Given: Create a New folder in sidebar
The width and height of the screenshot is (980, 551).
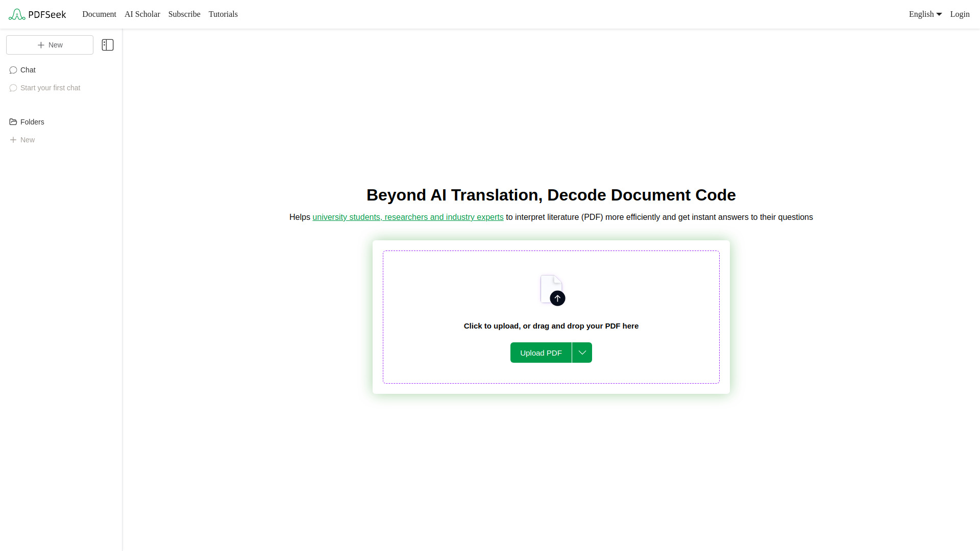Looking at the screenshot, I should point(28,140).
